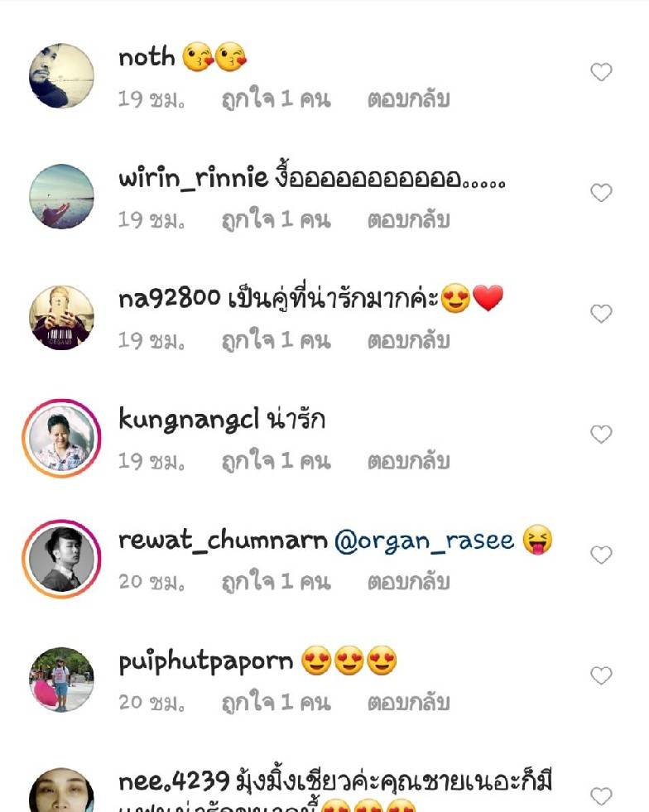The height and width of the screenshot is (812, 649).
Task: Open the puiphutpaporn username
Action: [205, 662]
